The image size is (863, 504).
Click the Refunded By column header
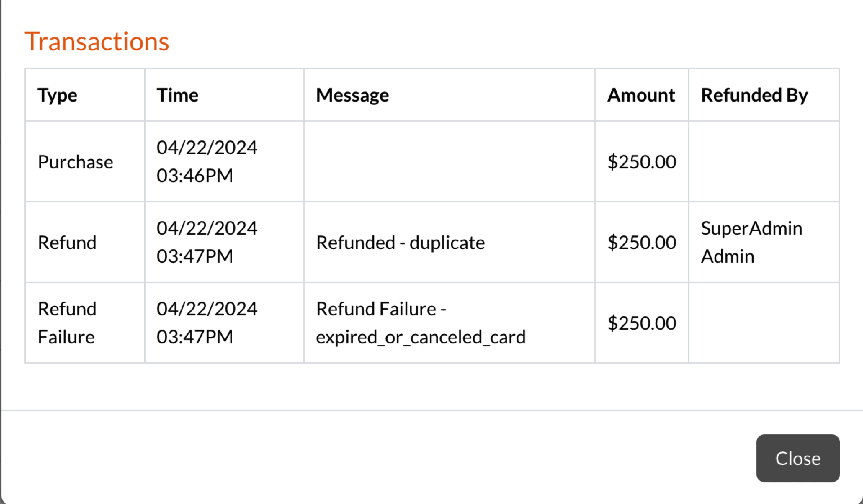pos(754,95)
